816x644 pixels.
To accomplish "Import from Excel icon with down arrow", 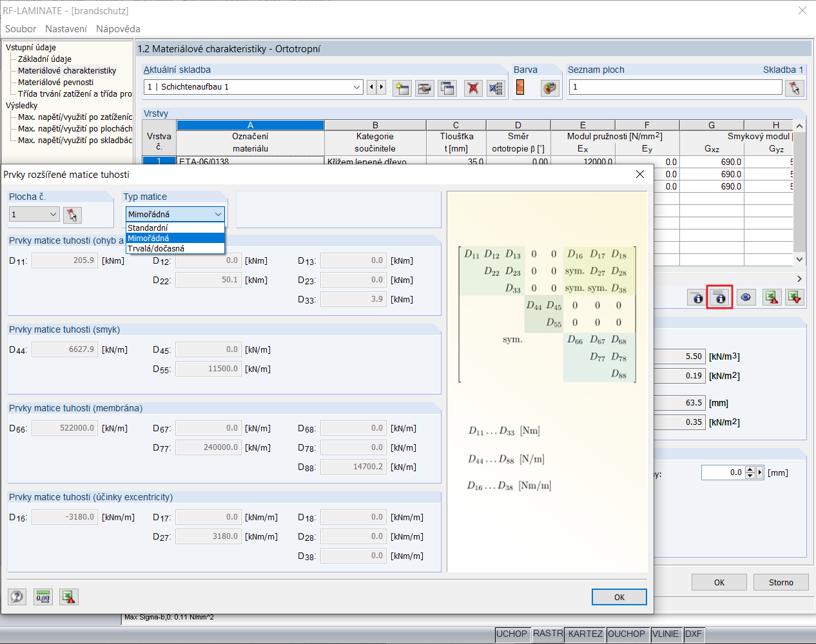I will (795, 297).
